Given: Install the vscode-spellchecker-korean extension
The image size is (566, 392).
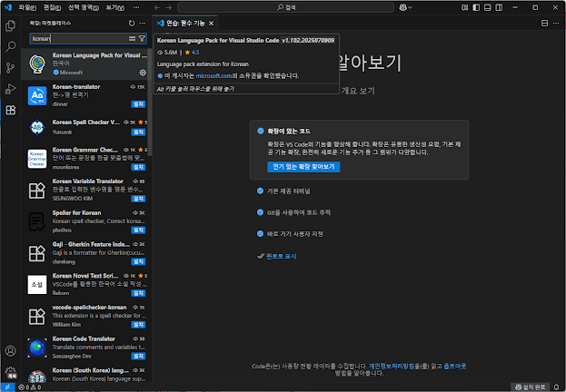Looking at the screenshot, I should coord(138,325).
